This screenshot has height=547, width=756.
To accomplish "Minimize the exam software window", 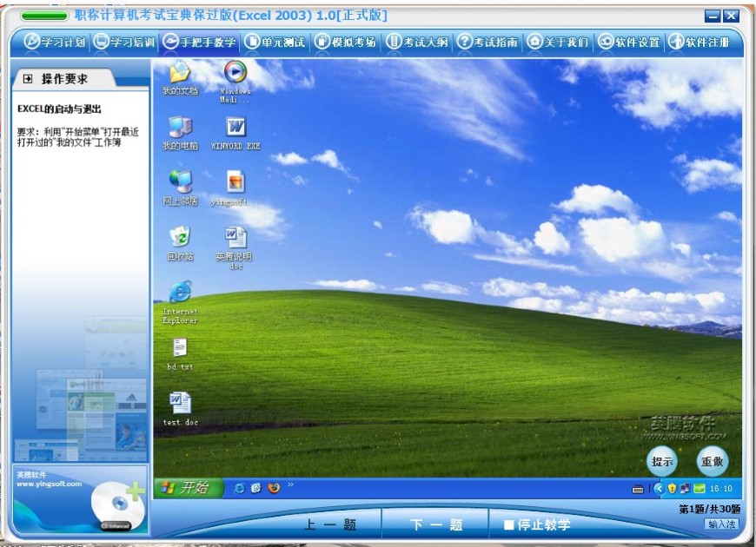I will 713,16.
